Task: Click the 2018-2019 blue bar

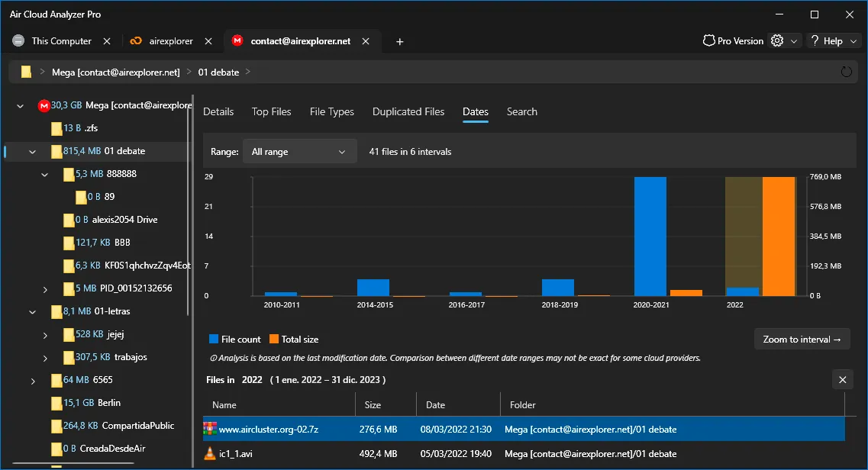Action: 558,288
